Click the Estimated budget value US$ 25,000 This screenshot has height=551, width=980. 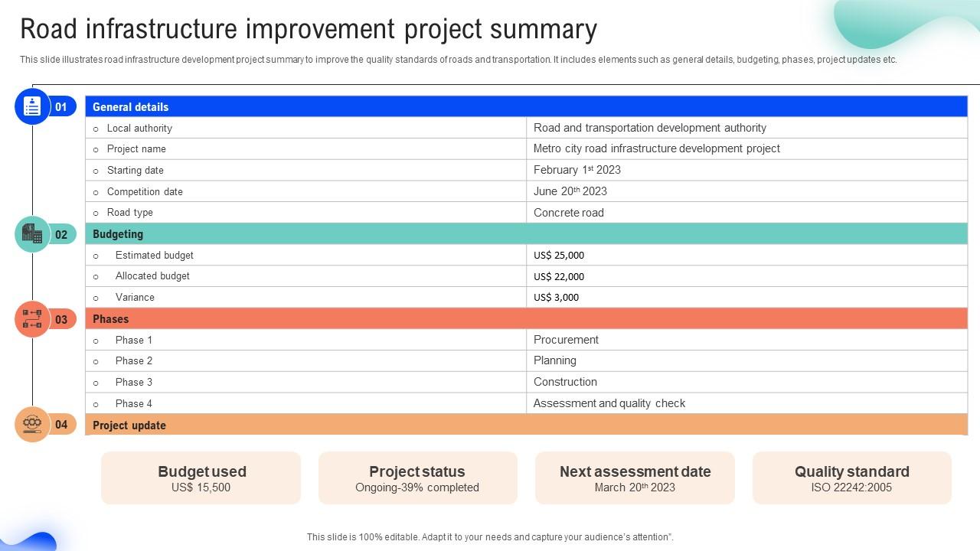[559, 256]
